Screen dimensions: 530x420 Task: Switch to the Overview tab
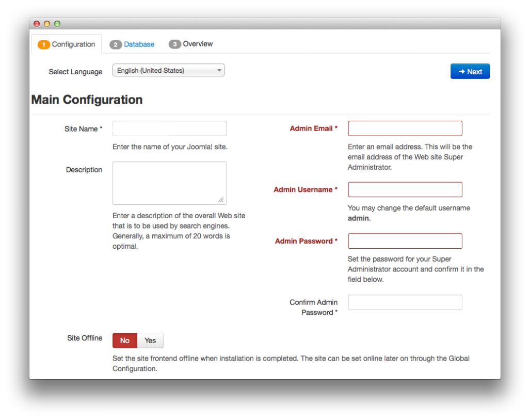coord(196,44)
